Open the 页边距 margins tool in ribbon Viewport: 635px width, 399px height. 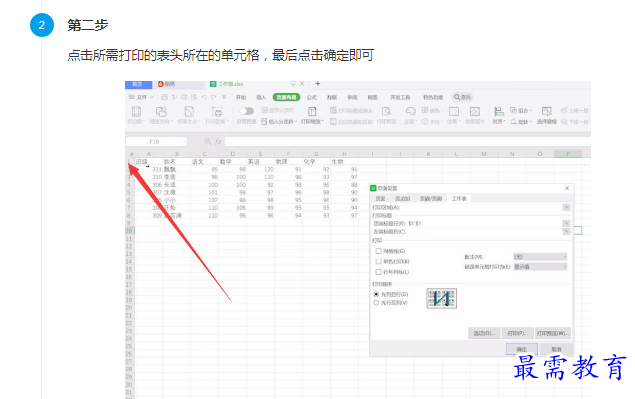point(136,115)
